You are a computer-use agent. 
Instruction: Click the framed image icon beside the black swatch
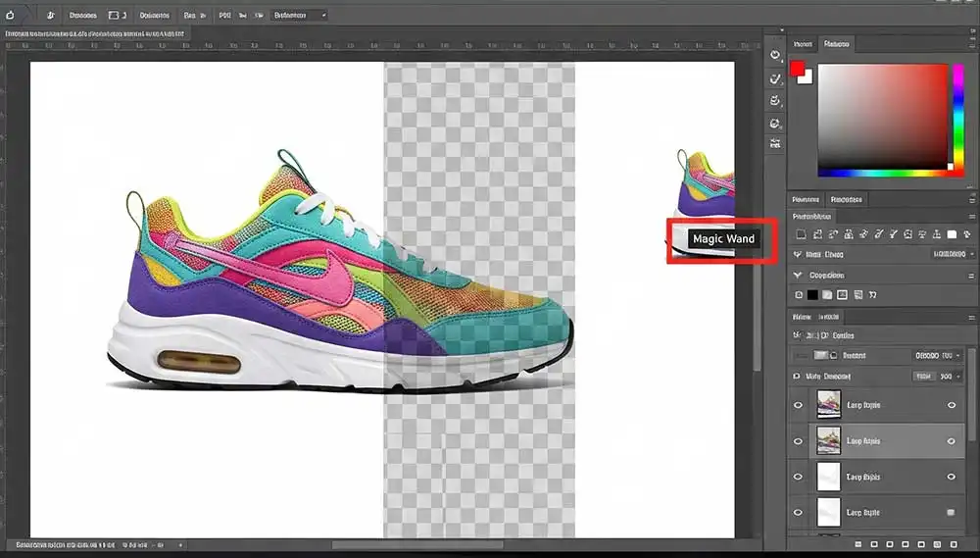(842, 294)
